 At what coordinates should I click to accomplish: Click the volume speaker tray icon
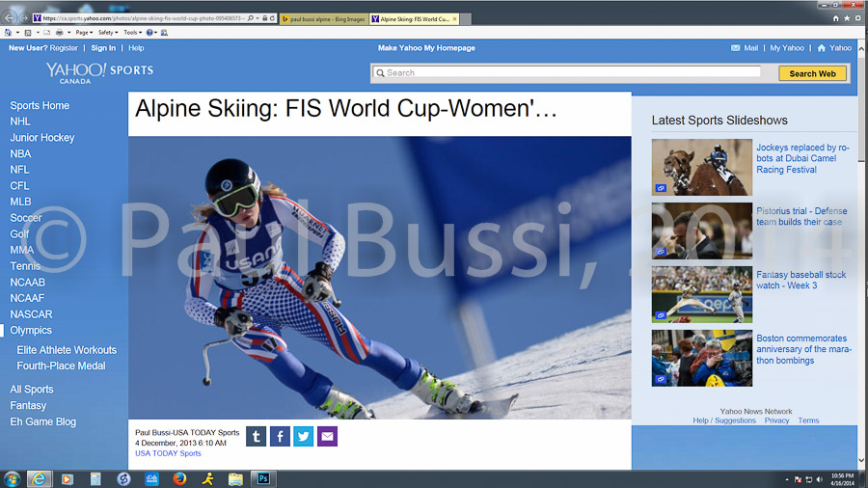click(x=820, y=479)
